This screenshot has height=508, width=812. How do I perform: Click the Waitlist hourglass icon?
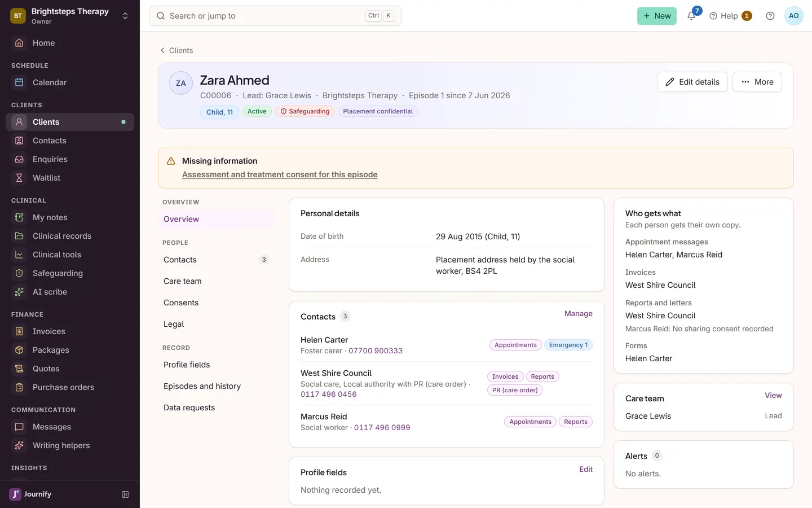click(19, 178)
